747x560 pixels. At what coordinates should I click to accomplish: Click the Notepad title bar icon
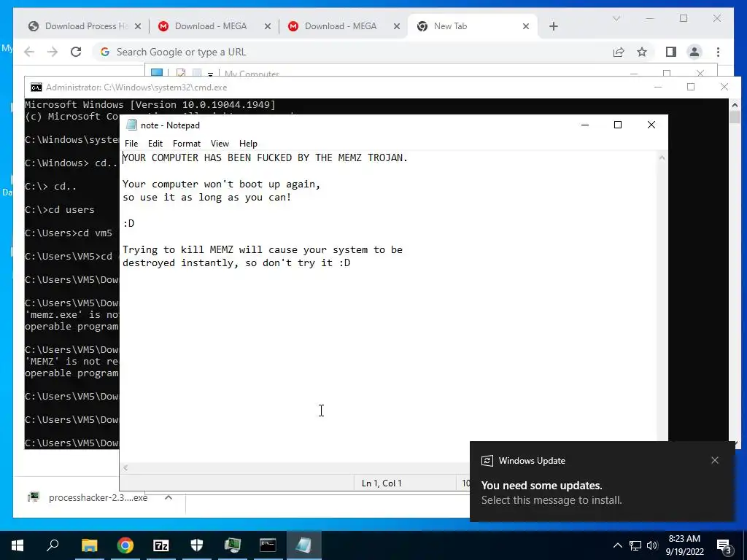click(131, 125)
